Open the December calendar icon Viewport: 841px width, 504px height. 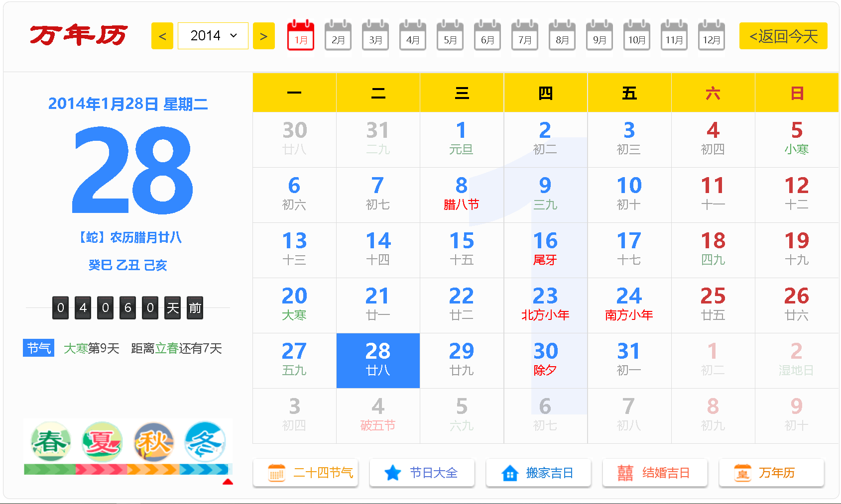[711, 36]
